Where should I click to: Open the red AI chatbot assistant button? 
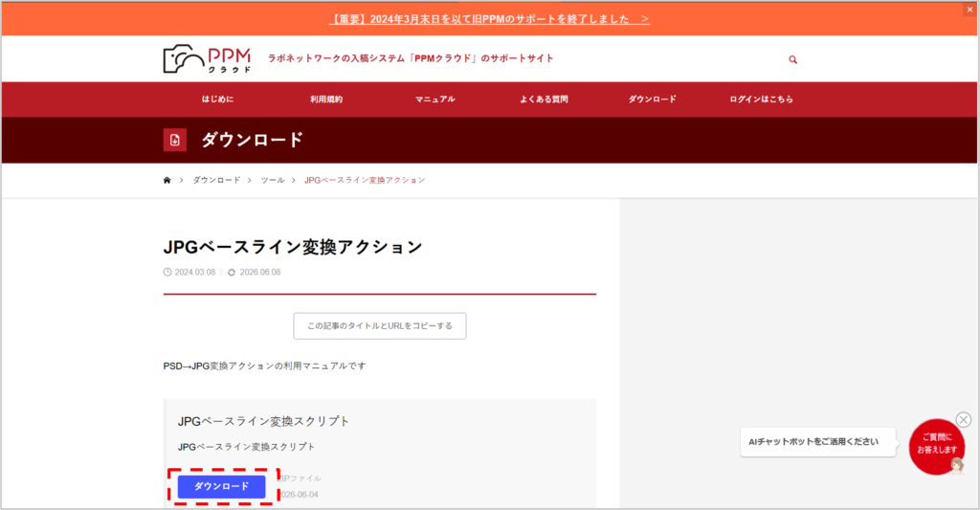[936, 446]
